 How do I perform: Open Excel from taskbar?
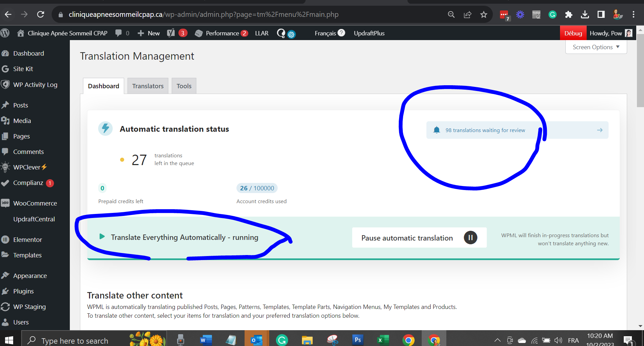383,340
